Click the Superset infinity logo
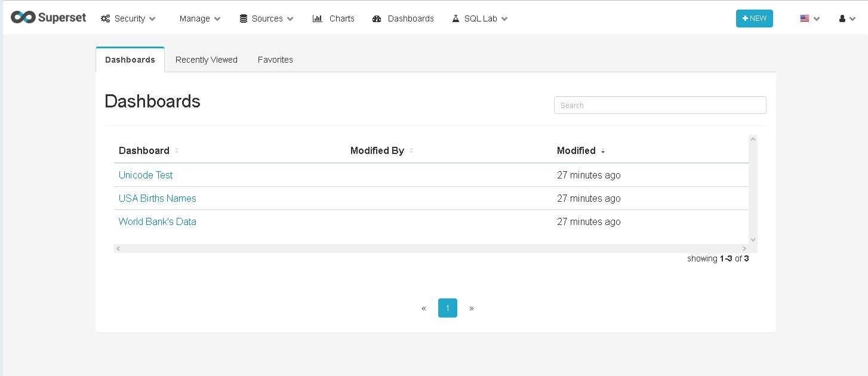The width and height of the screenshot is (868, 376). [23, 18]
